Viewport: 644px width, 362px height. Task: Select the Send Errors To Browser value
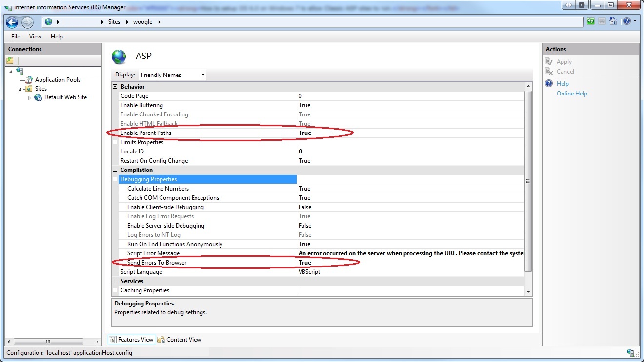click(x=305, y=263)
